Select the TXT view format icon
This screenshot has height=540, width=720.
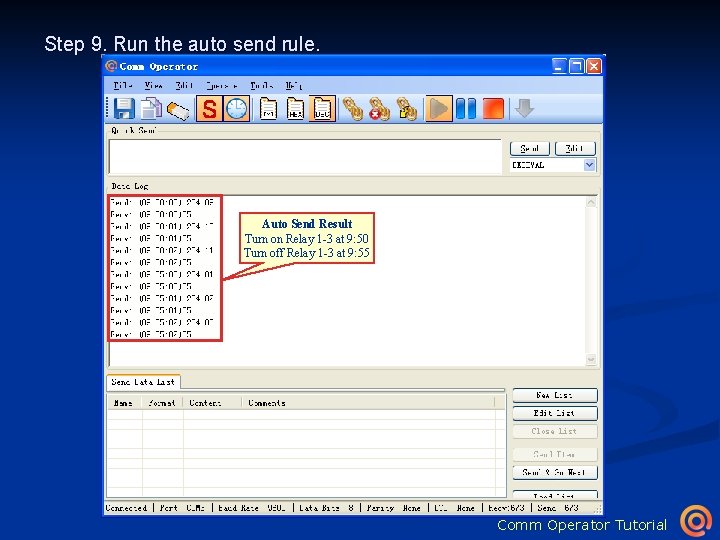268,109
